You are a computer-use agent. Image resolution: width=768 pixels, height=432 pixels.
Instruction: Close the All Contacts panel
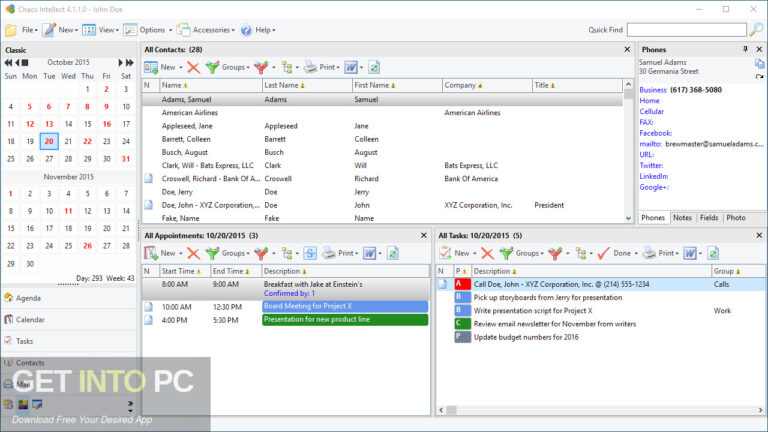click(627, 49)
